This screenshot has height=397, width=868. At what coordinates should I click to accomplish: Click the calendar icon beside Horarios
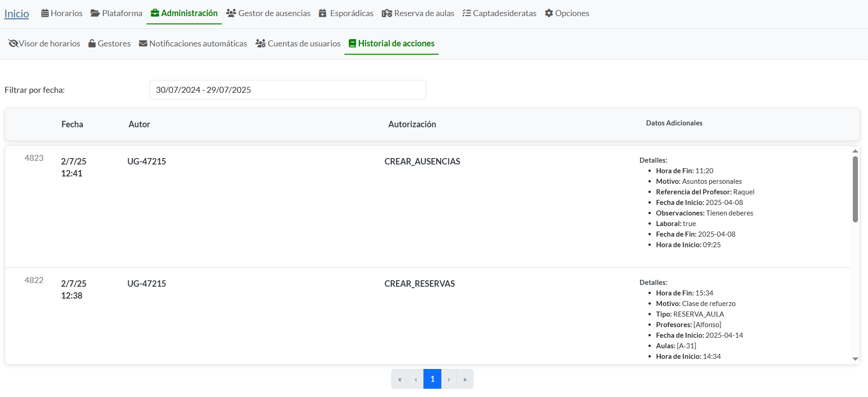click(45, 13)
